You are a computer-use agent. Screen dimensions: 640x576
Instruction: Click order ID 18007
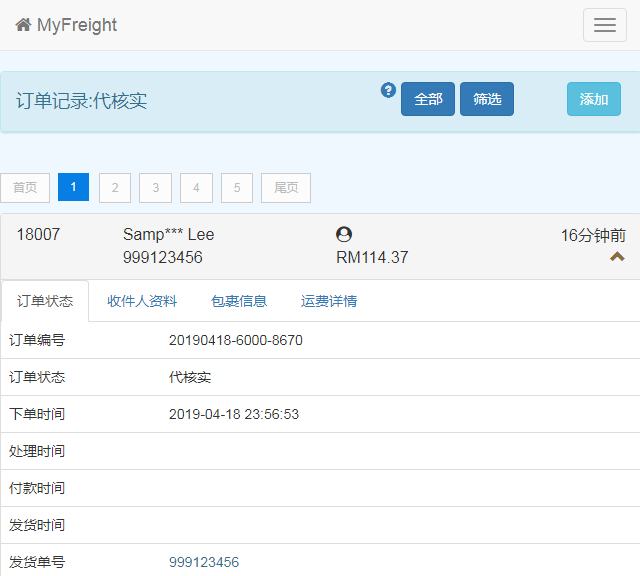[38, 234]
